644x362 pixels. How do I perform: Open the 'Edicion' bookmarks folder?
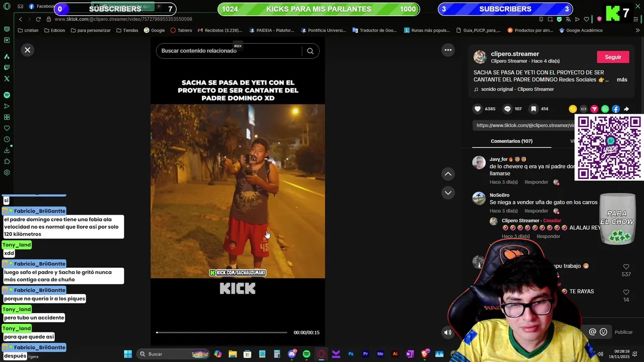point(54,30)
